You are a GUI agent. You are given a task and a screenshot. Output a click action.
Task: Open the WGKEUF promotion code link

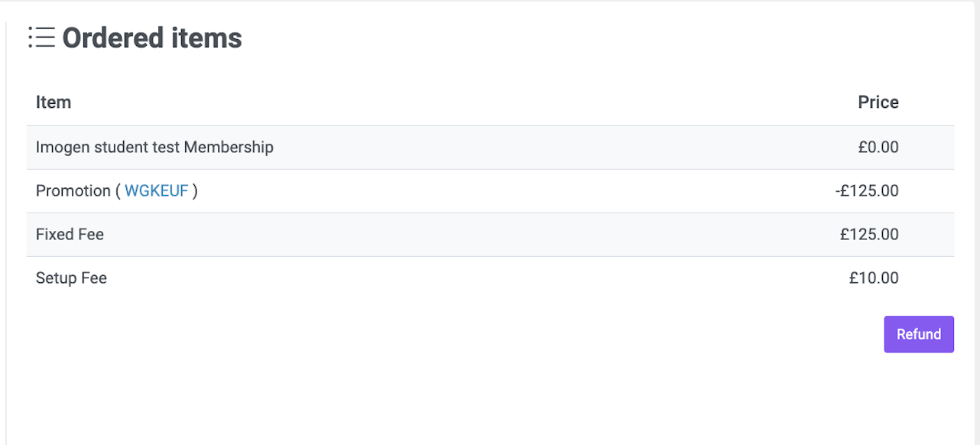coord(157,191)
